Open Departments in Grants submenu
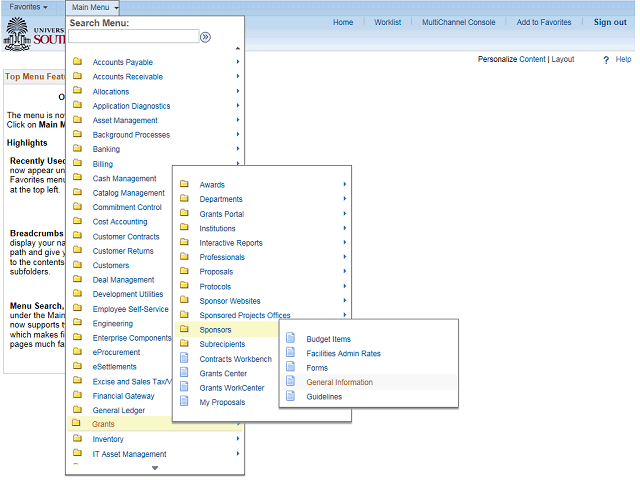Image resolution: width=640 pixels, height=480 pixels. click(221, 199)
